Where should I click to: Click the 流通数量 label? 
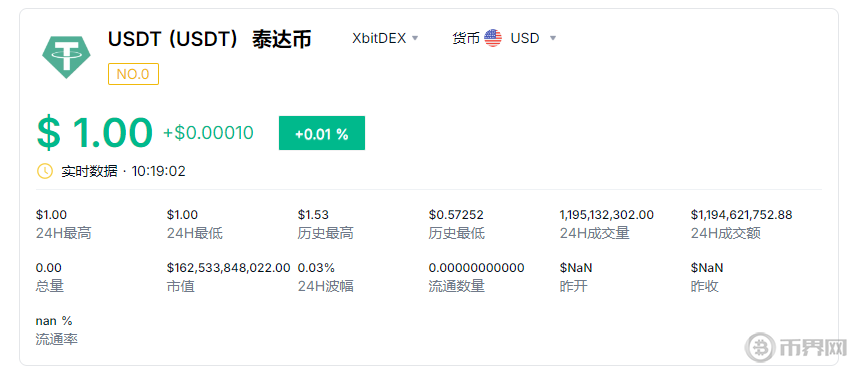[456, 286]
